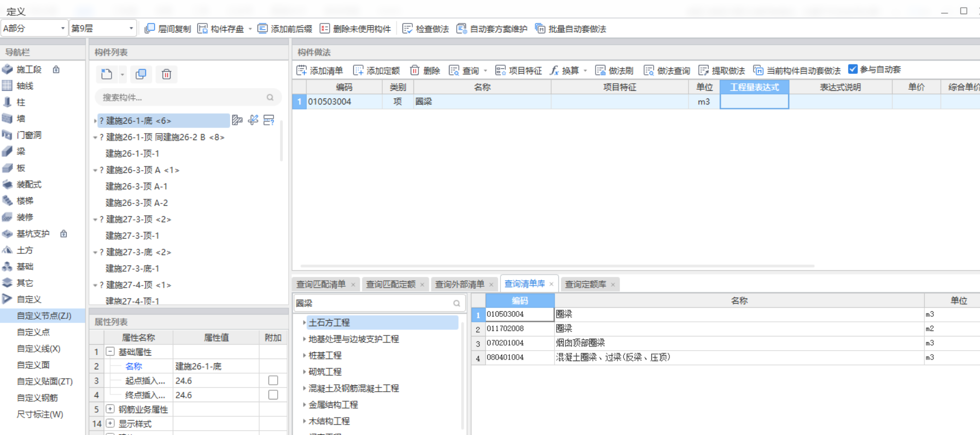
Task: Select 自定义节点(ZJ) nav item
Action: (x=44, y=316)
